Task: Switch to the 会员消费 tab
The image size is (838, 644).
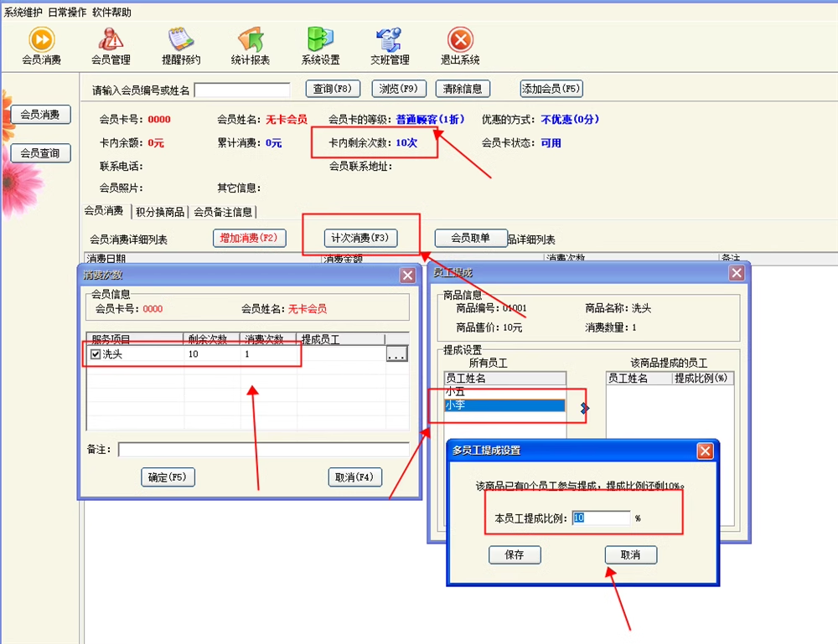Action: [104, 211]
